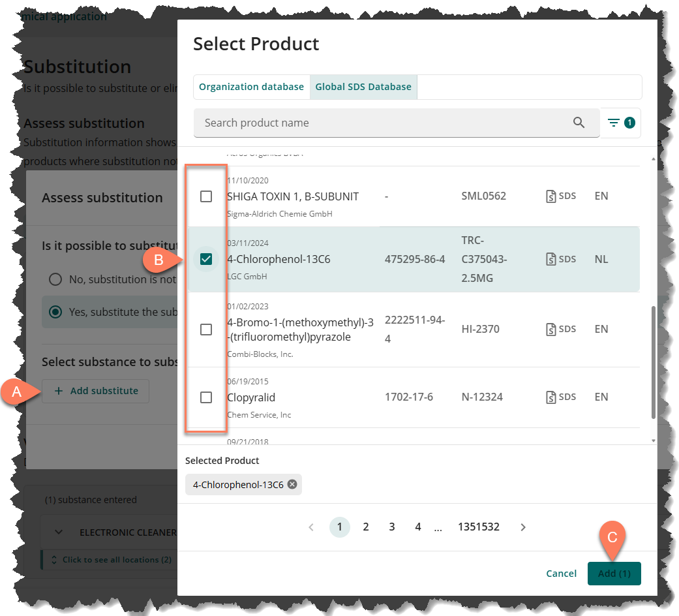Select 'No, substitution is not' radio option

coord(56,279)
